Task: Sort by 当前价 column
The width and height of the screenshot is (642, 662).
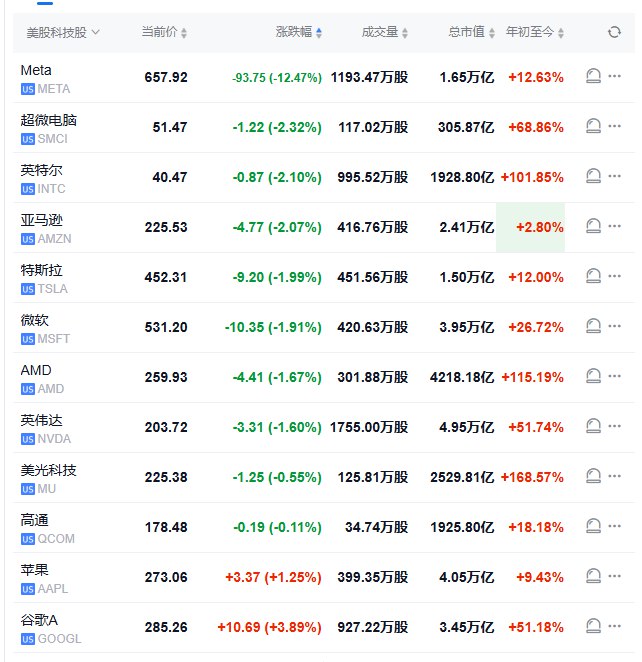Action: point(164,32)
